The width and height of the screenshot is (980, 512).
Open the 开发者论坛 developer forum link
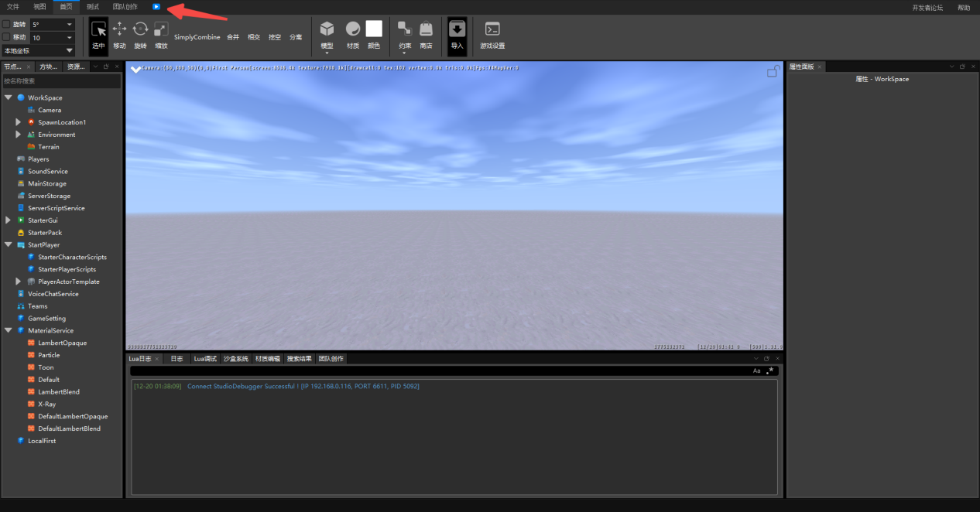927,8
